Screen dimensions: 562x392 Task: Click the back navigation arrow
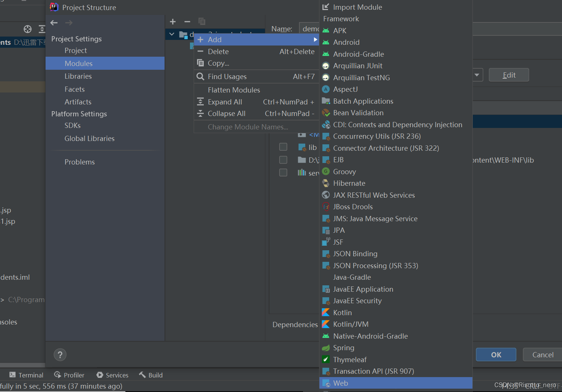pyautogui.click(x=54, y=23)
